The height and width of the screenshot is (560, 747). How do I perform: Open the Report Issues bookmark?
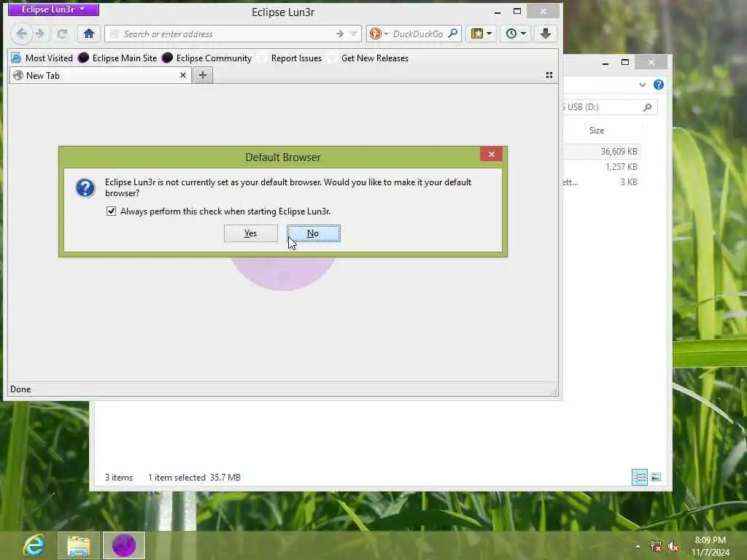pyautogui.click(x=290, y=58)
